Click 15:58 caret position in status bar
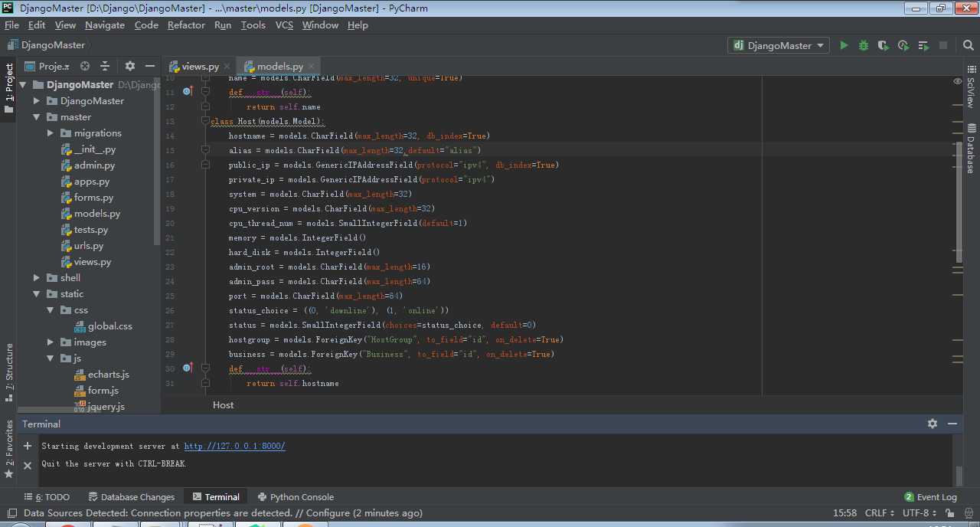This screenshot has height=527, width=980. 844,513
